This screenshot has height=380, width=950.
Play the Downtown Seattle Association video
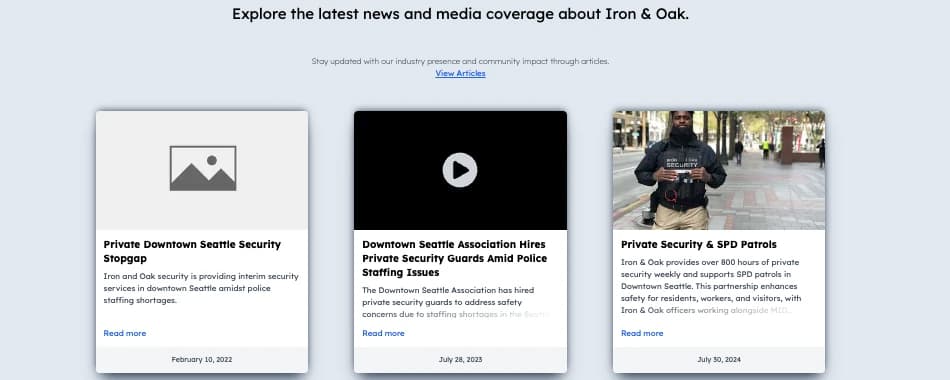coord(460,170)
